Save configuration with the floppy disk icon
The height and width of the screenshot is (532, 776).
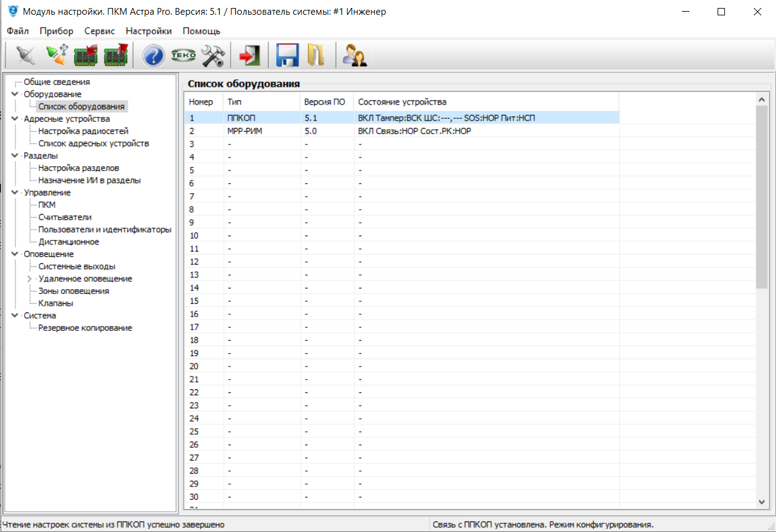pyautogui.click(x=287, y=56)
